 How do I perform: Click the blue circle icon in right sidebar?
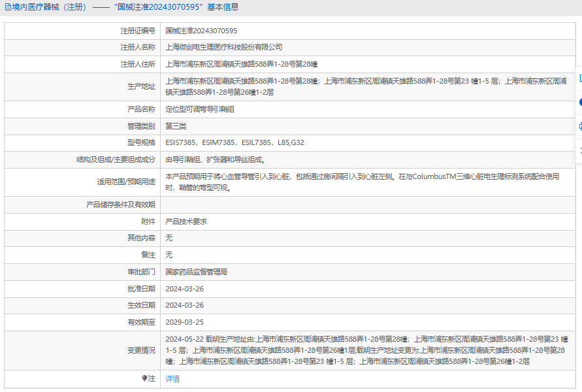pyautogui.click(x=580, y=102)
